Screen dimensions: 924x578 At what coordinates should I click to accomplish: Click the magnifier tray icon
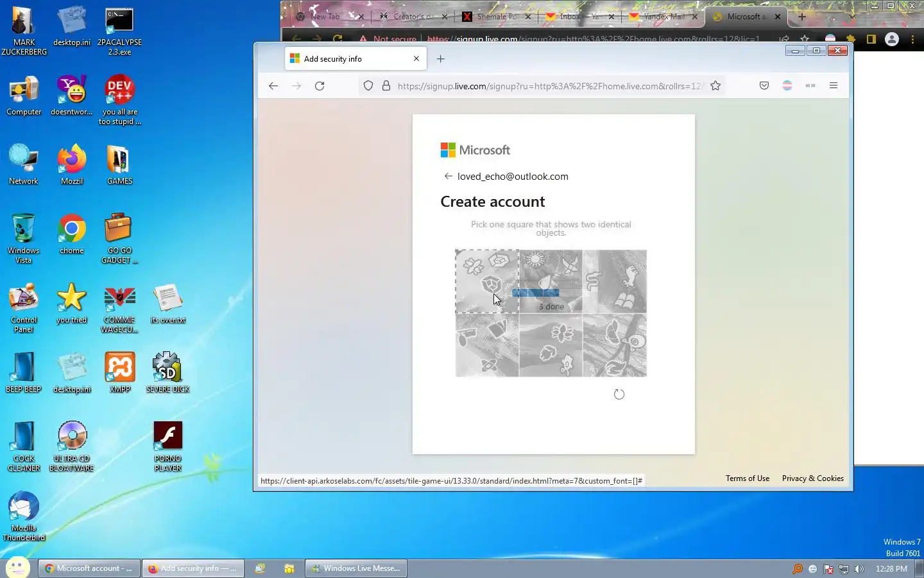tap(798, 569)
